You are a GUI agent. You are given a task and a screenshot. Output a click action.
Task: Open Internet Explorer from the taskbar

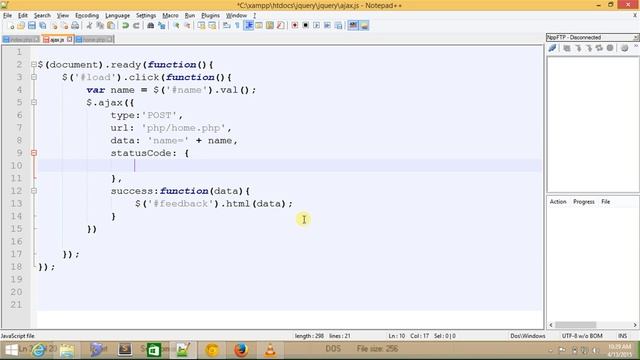click(39, 350)
